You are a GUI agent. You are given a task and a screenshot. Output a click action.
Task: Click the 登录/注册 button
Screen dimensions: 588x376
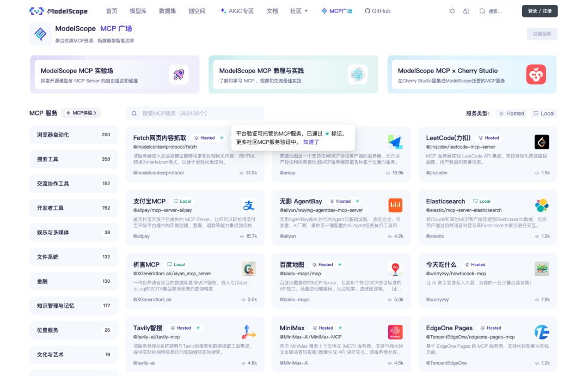point(540,10)
